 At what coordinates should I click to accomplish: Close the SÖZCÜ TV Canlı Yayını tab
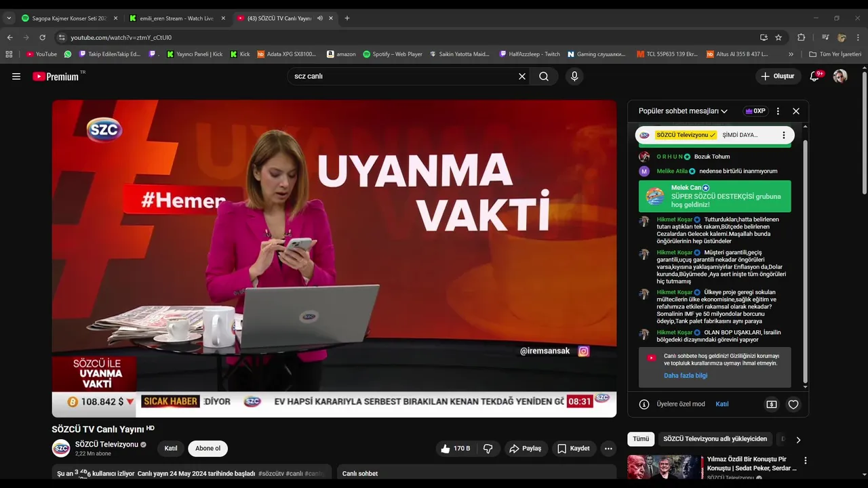(331, 18)
